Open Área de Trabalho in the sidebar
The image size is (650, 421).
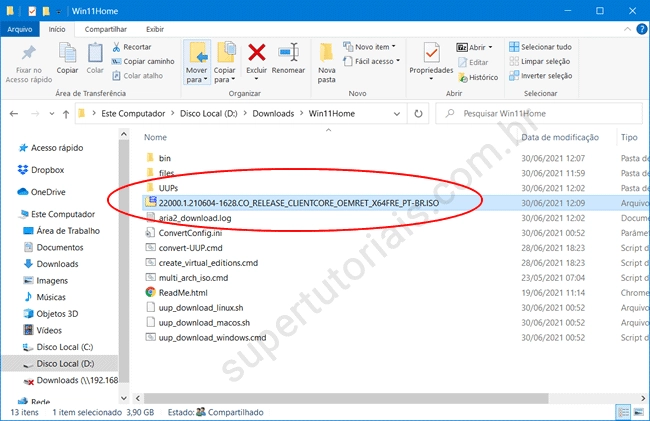(x=68, y=231)
